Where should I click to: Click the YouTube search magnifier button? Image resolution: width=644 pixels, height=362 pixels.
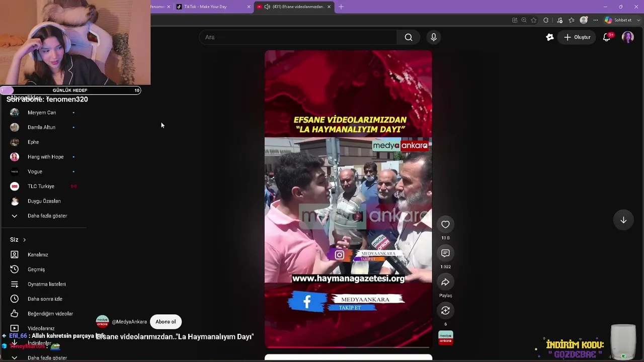tap(409, 37)
